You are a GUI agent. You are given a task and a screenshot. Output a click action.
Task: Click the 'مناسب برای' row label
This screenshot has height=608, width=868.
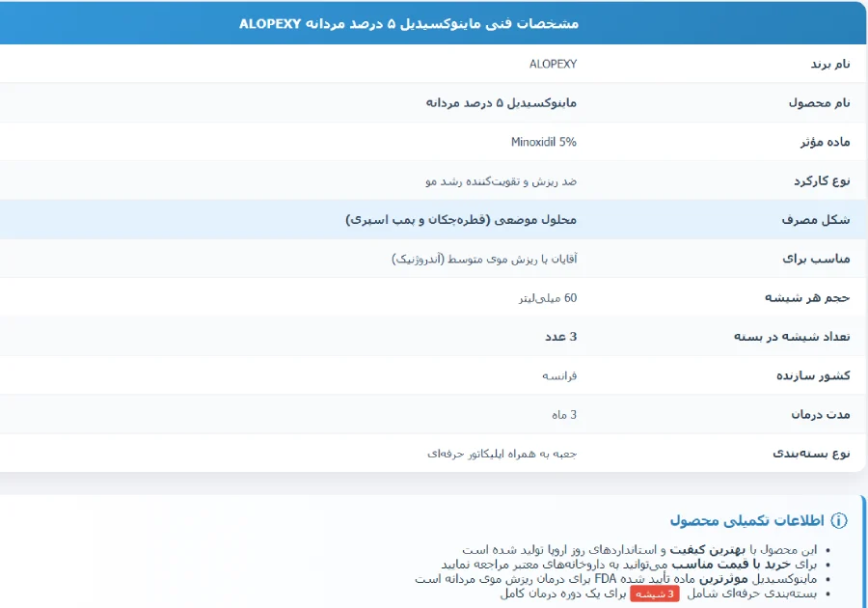tap(816, 259)
